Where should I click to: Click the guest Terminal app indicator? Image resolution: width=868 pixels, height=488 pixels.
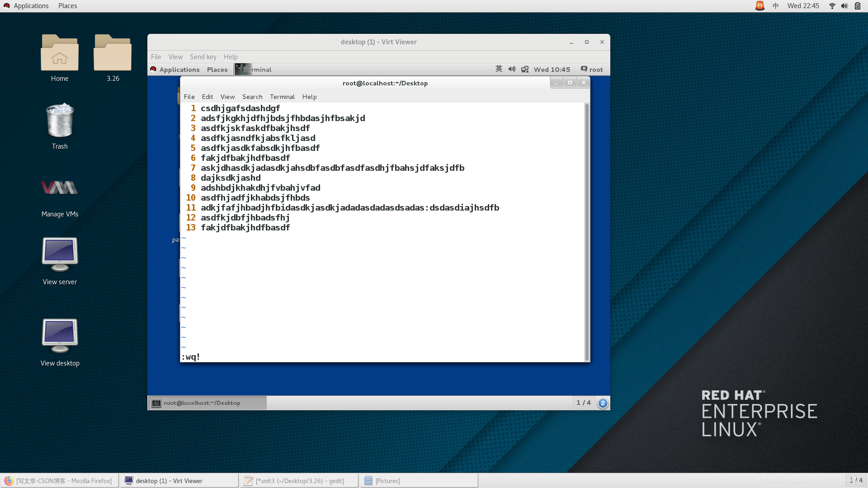pos(253,70)
